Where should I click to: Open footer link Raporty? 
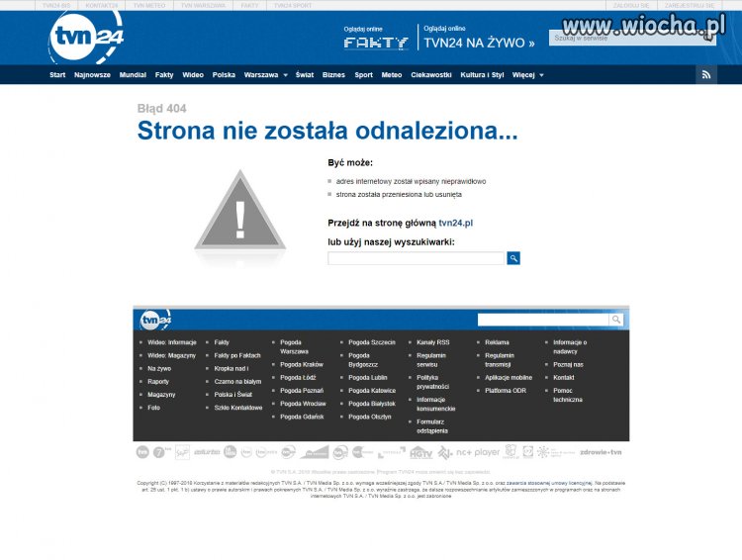click(x=158, y=382)
